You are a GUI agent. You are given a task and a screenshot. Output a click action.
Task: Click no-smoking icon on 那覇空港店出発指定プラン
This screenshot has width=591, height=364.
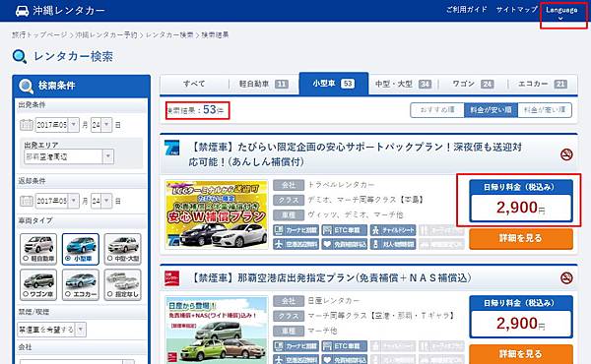point(566,278)
